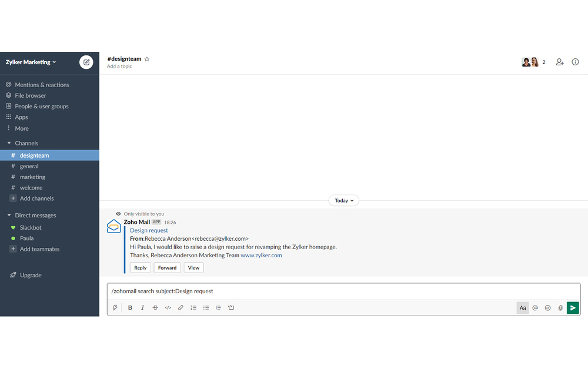This screenshot has height=368, width=588.
Task: Open the emoji picker
Action: click(547, 308)
